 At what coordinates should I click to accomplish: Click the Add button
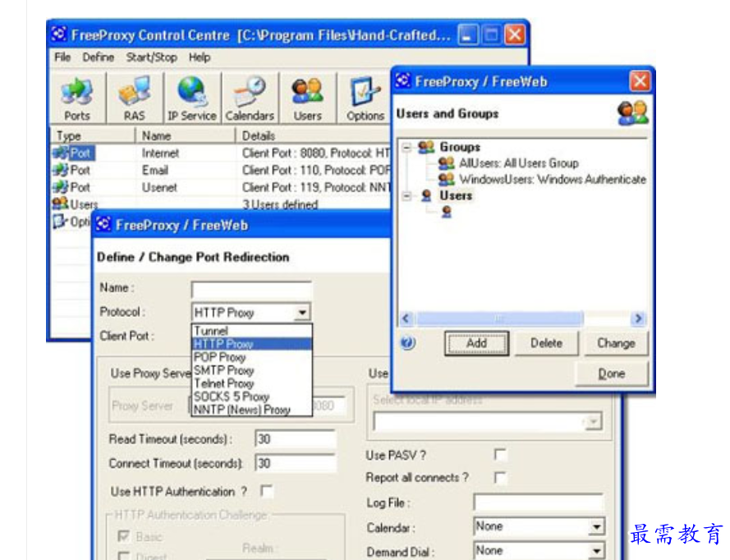pos(476,343)
